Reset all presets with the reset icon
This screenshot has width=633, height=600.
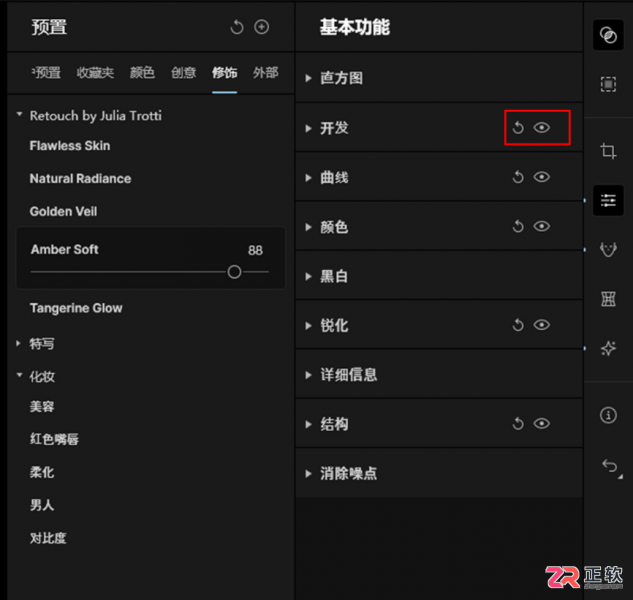click(237, 27)
